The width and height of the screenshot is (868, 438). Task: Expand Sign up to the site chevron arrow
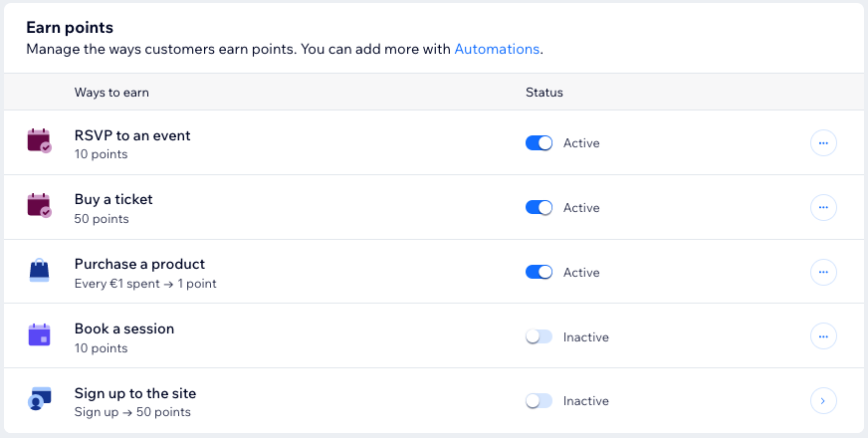point(823,400)
